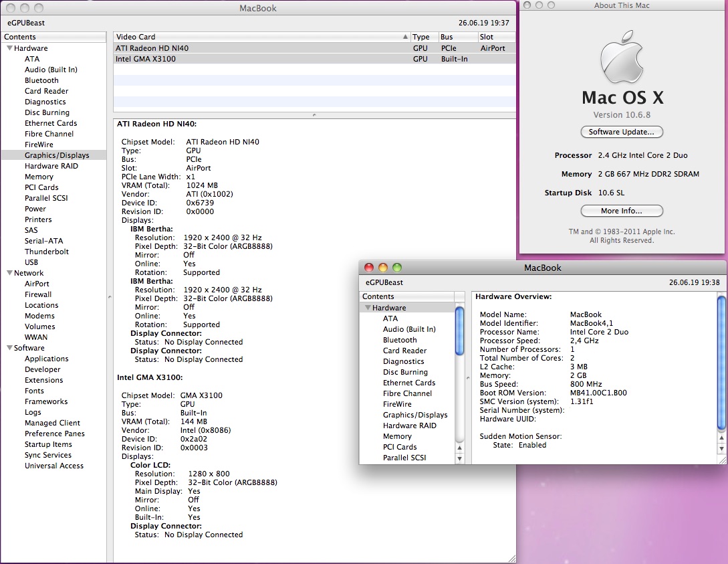The height and width of the screenshot is (564, 728).
Task: Select Graphics/Displays in front MacBook window
Action: (415, 414)
